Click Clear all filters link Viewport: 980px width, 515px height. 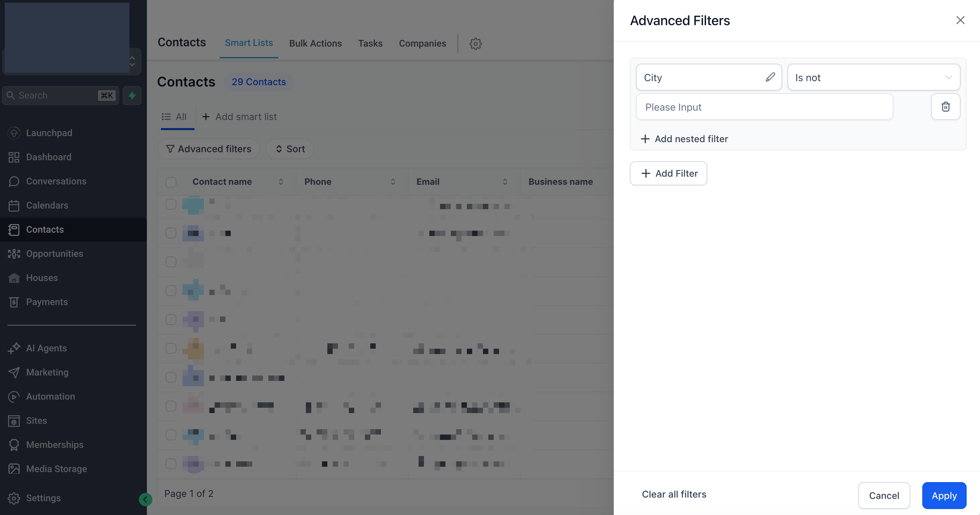point(674,494)
